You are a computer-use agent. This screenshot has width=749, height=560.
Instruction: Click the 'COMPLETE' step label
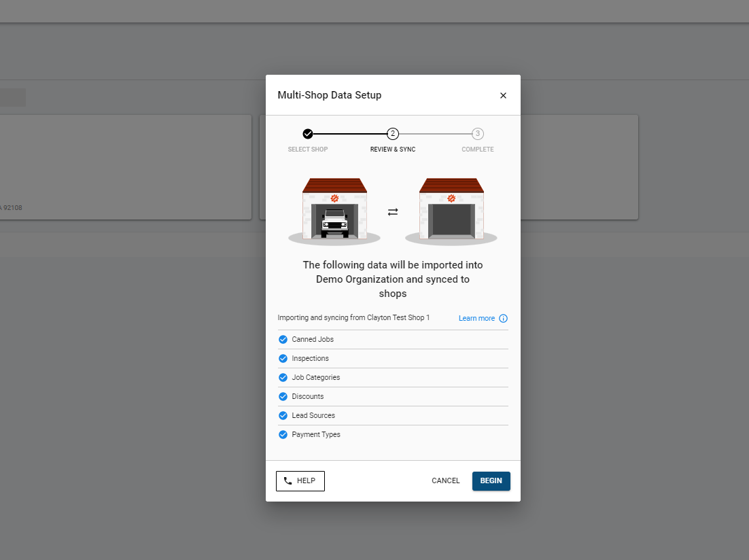point(478,150)
